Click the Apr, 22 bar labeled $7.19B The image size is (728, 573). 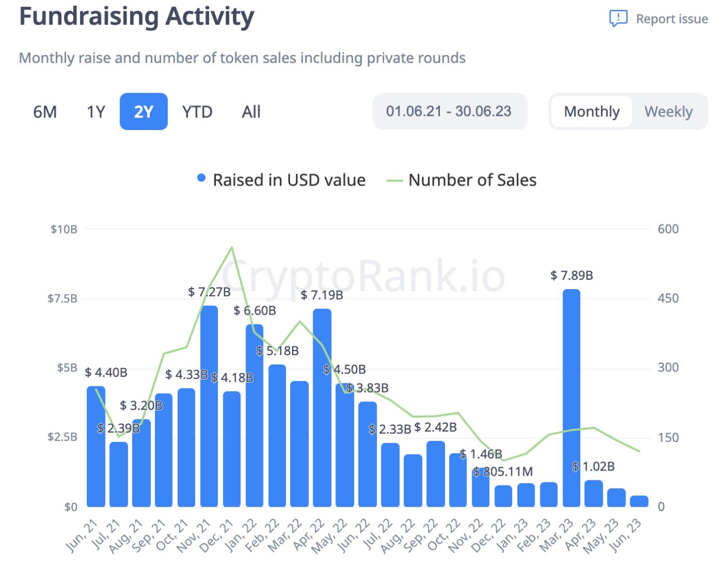pos(321,406)
